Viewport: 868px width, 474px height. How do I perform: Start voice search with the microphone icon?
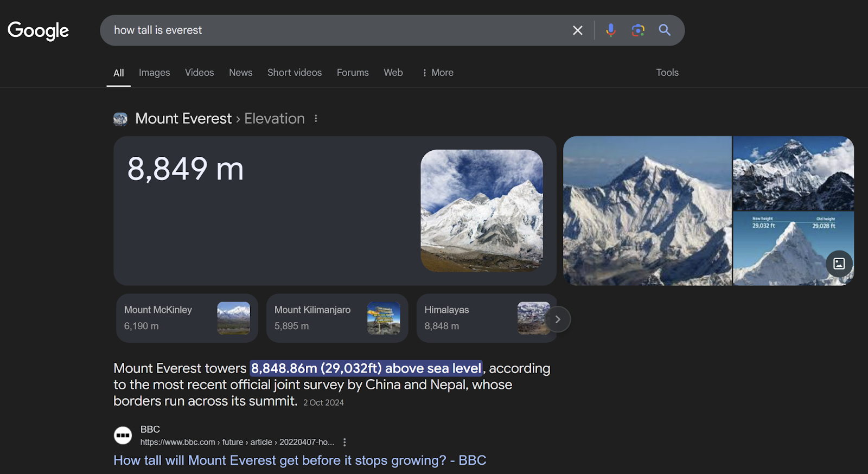tap(611, 30)
